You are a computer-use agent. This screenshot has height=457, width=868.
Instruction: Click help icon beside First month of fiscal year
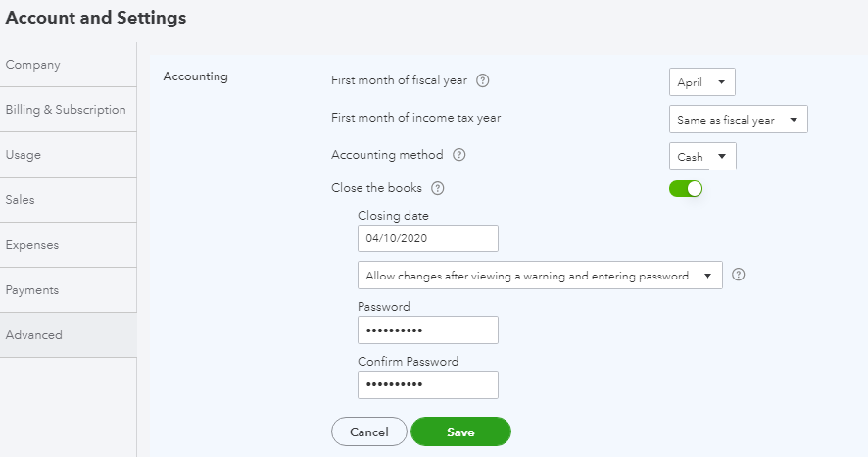coord(483,80)
